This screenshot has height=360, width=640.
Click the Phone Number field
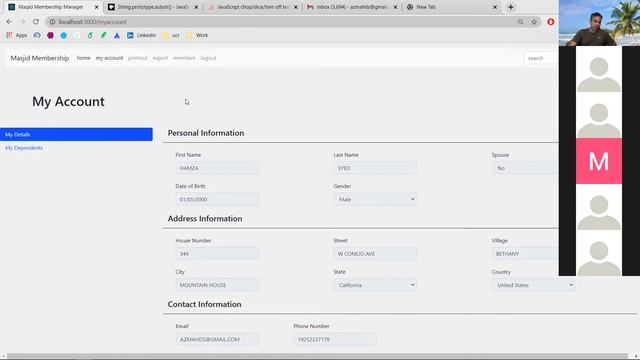click(335, 339)
